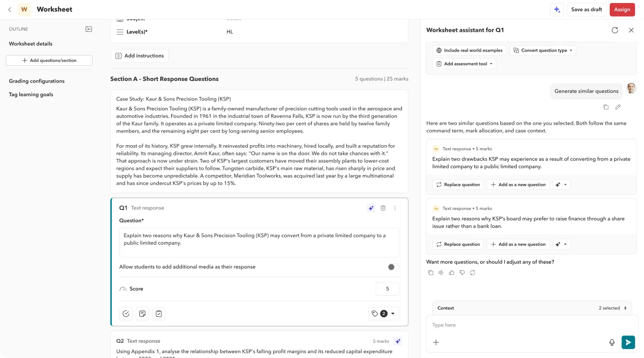Collapse the outline sidebar
The height and width of the screenshot is (358, 644).
[x=89, y=29]
